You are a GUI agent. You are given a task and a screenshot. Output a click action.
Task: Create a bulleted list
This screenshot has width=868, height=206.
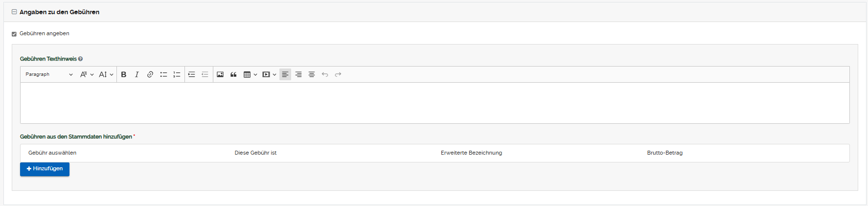[163, 74]
